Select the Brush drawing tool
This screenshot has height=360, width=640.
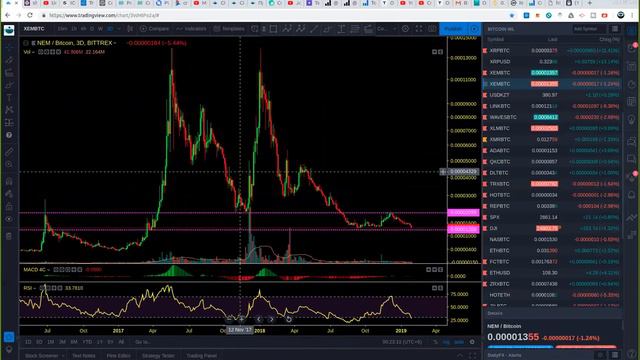click(9, 85)
